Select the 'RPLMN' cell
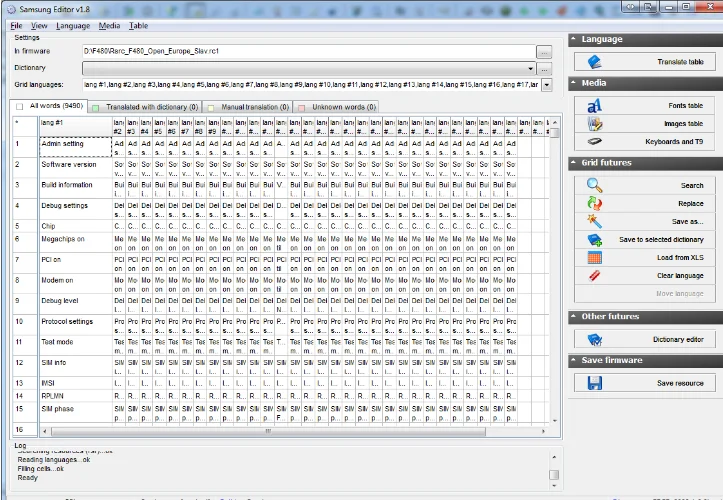The image size is (723, 500). [76, 396]
